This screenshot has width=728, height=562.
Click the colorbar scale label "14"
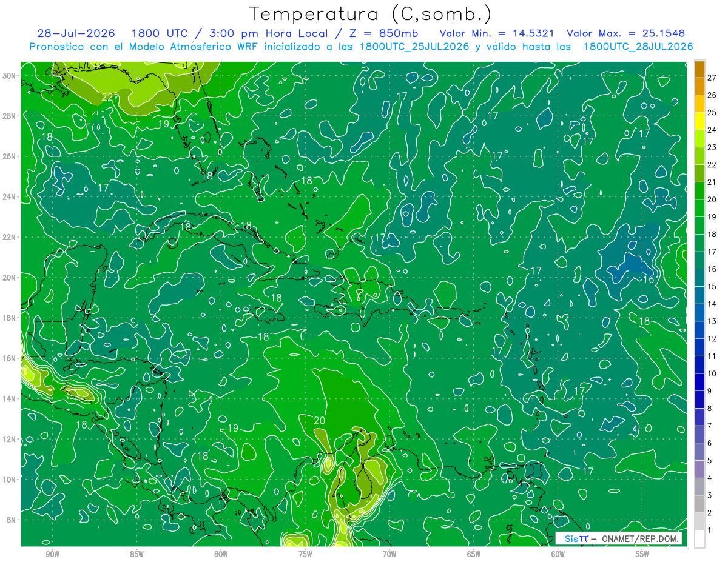point(712,304)
